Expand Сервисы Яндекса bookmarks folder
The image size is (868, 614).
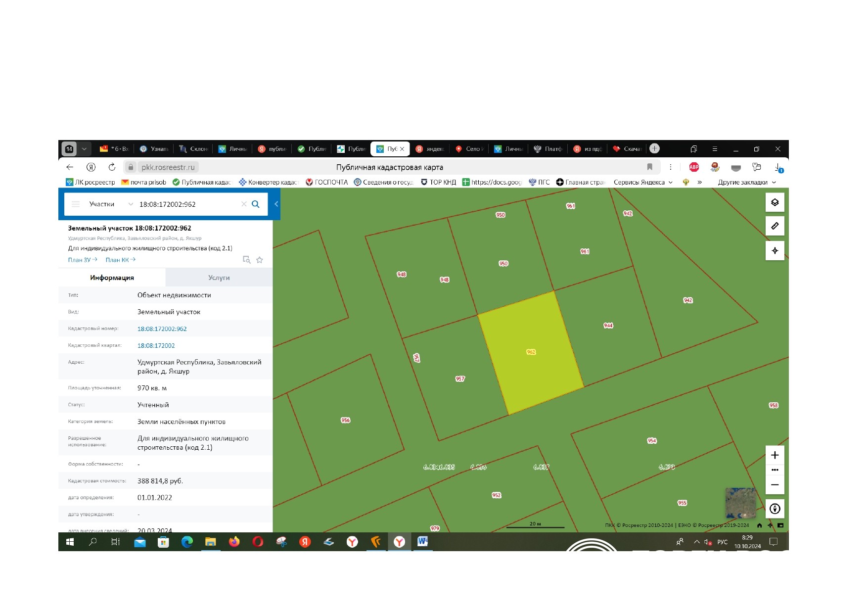[x=643, y=182]
